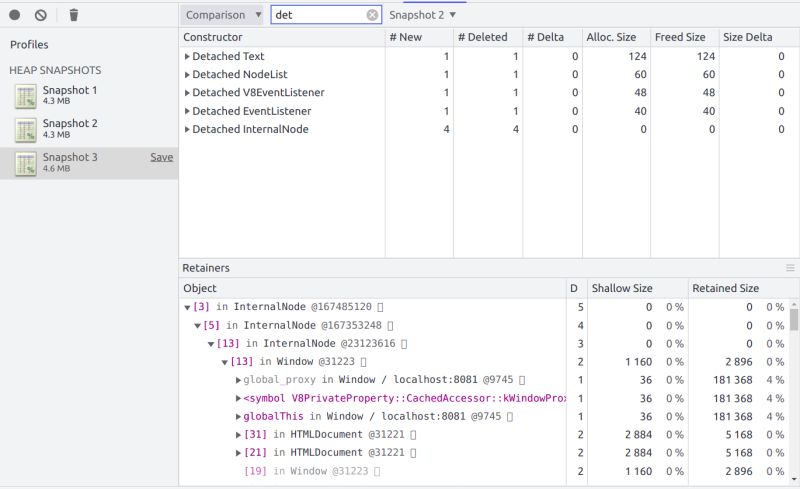
Task: Expand the [21] in HTMLDocument retainer
Action: (x=238, y=453)
